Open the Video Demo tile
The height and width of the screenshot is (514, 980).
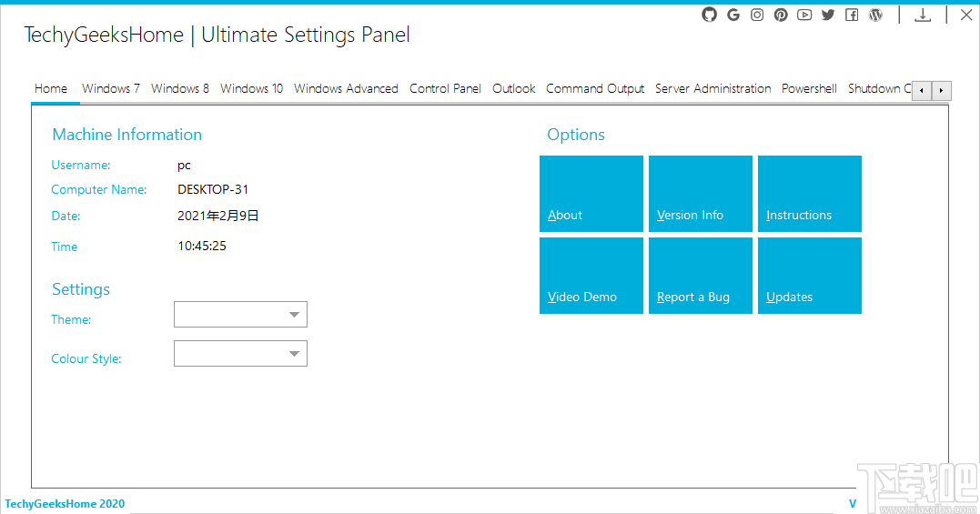(591, 276)
